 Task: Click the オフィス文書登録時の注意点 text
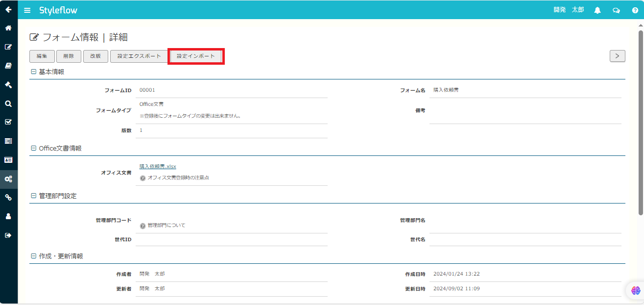click(x=178, y=178)
